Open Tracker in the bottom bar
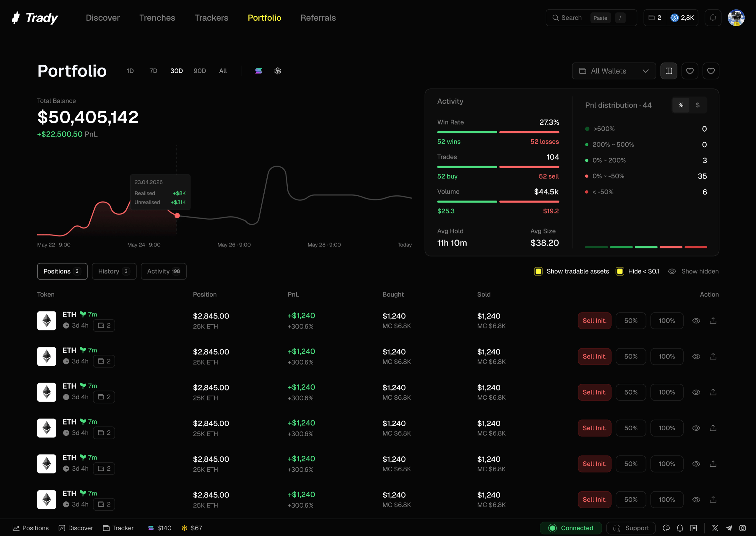Screen dimensions: 756x536 click(118, 528)
